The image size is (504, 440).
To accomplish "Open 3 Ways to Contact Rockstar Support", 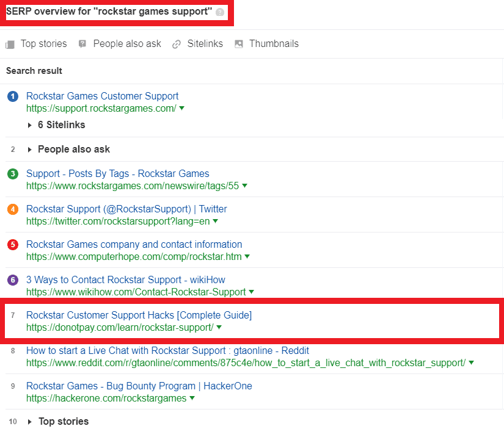I will pos(126,280).
